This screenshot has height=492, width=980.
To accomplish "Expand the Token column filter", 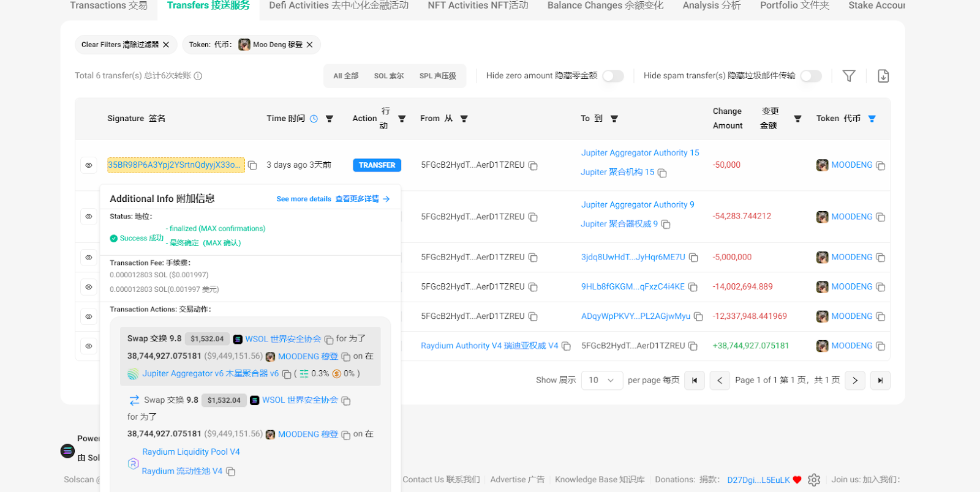I will pos(872,119).
